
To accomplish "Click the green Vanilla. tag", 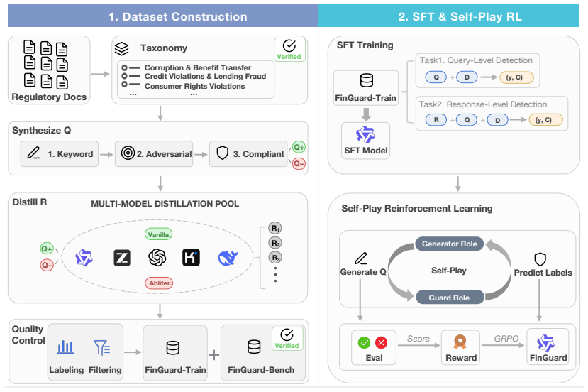I will pos(159,234).
